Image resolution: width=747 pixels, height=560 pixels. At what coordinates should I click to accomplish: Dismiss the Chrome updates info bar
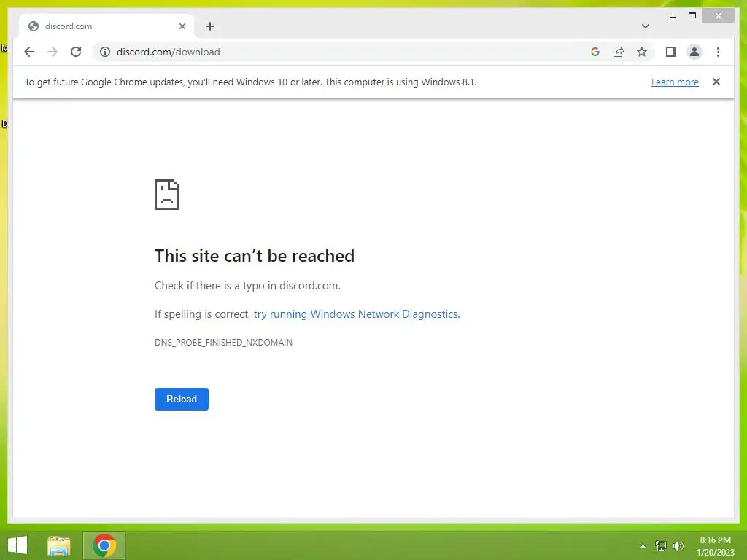(x=716, y=82)
